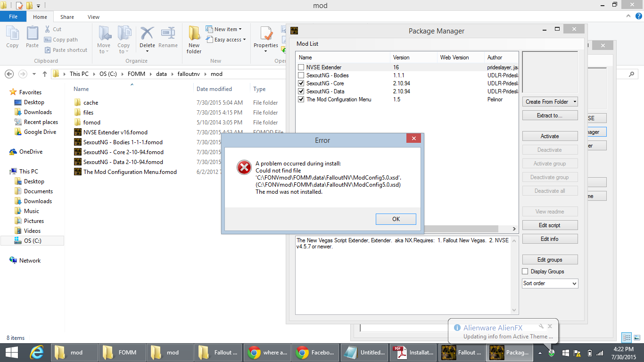This screenshot has height=362, width=644.
Task: Select Desktop under Favorites
Action: [34, 102]
